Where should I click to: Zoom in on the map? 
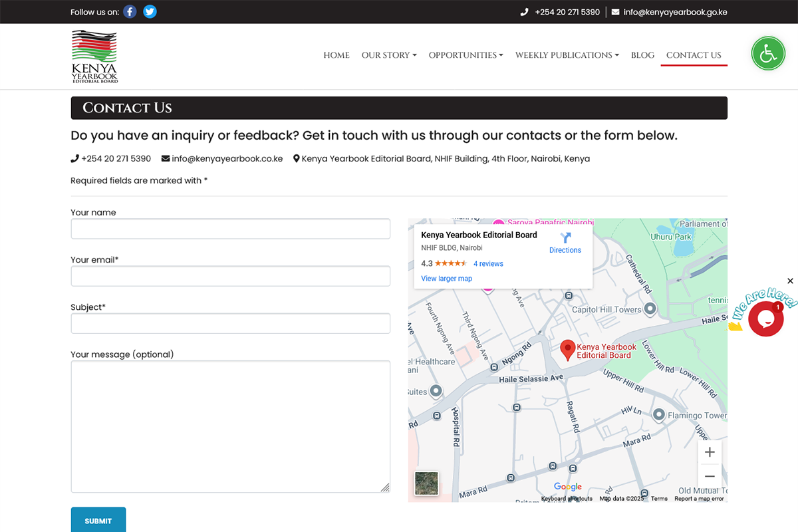[x=710, y=452]
